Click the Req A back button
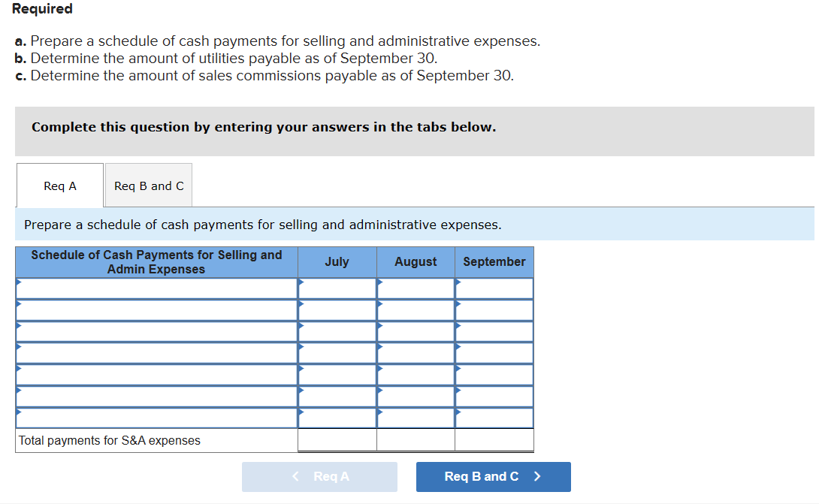Screen dimensions: 819x504 [x=319, y=476]
